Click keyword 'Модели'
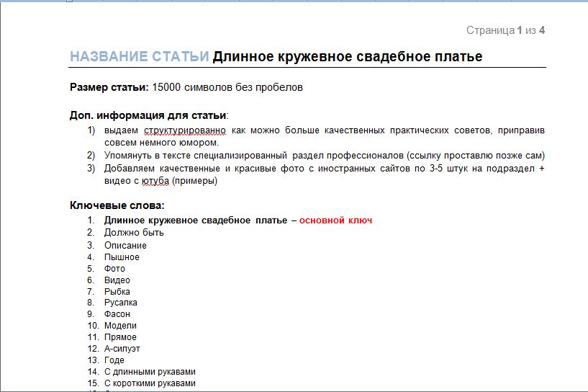 (120, 326)
